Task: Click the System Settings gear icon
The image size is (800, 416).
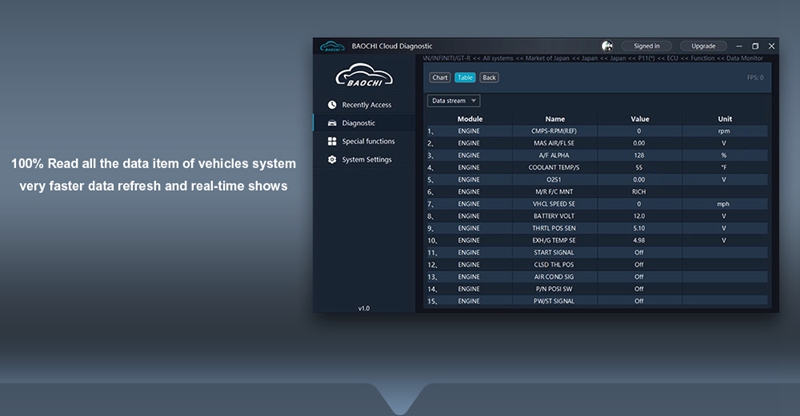Action: click(x=332, y=160)
